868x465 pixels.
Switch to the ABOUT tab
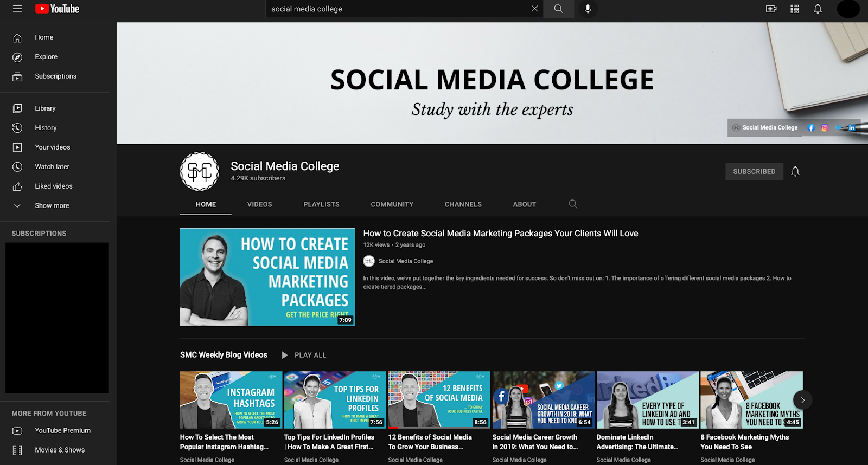pos(524,204)
